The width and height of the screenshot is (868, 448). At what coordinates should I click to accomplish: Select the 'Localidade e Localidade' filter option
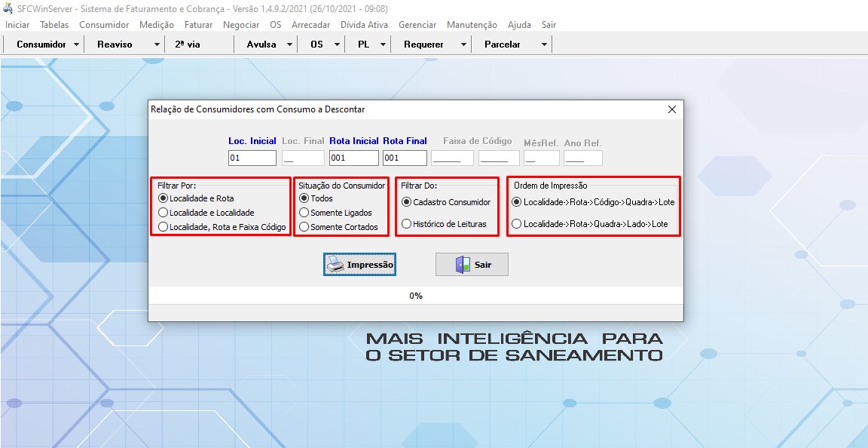(163, 213)
